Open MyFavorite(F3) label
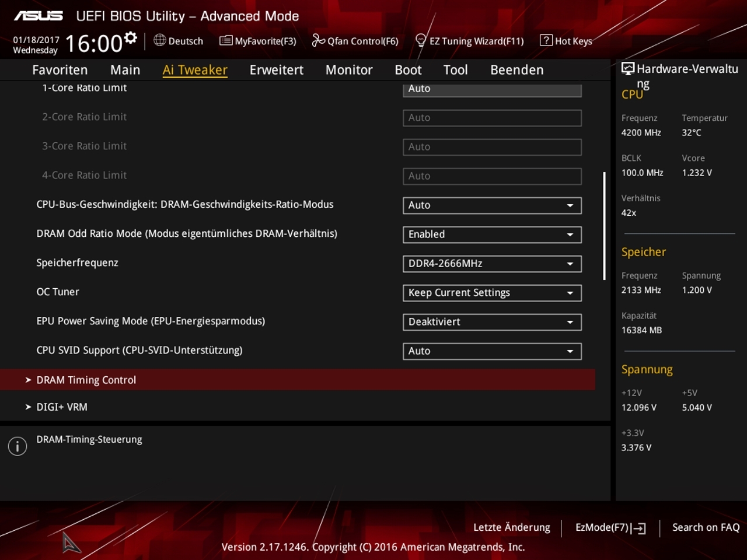Image resolution: width=747 pixels, height=560 pixels. 266,41
